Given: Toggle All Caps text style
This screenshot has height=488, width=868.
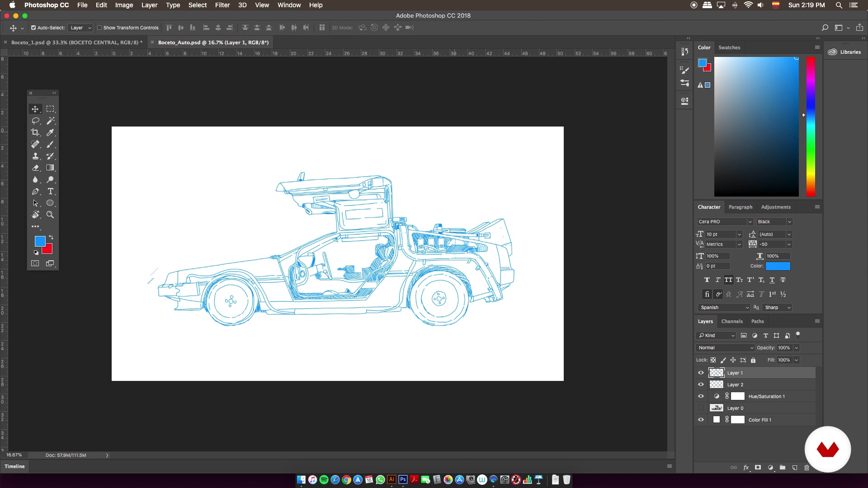Looking at the screenshot, I should [728, 280].
